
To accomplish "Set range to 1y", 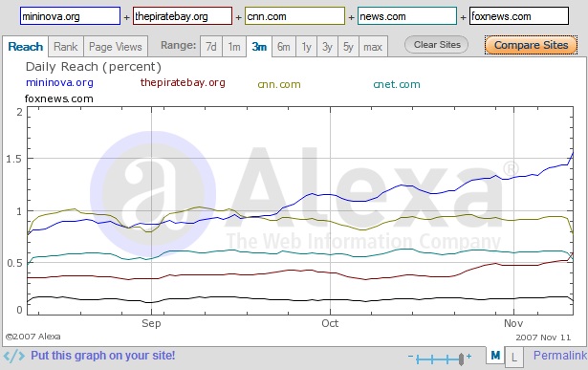I will point(306,47).
